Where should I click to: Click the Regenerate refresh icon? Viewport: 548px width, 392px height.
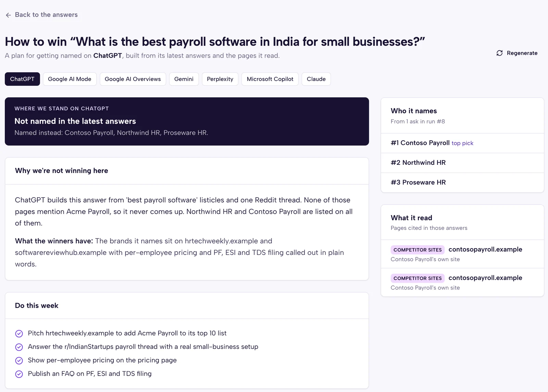(x=500, y=53)
